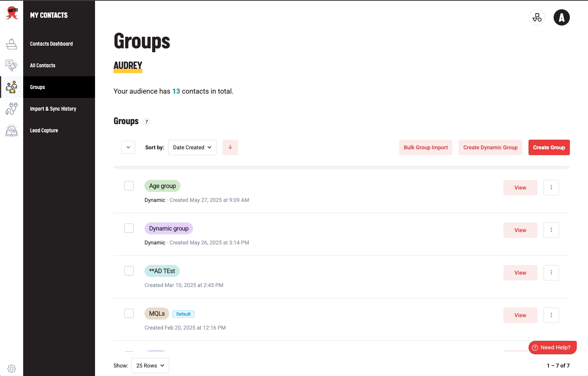Check the **AD TEst group checkbox
The image size is (588, 376).
click(129, 271)
